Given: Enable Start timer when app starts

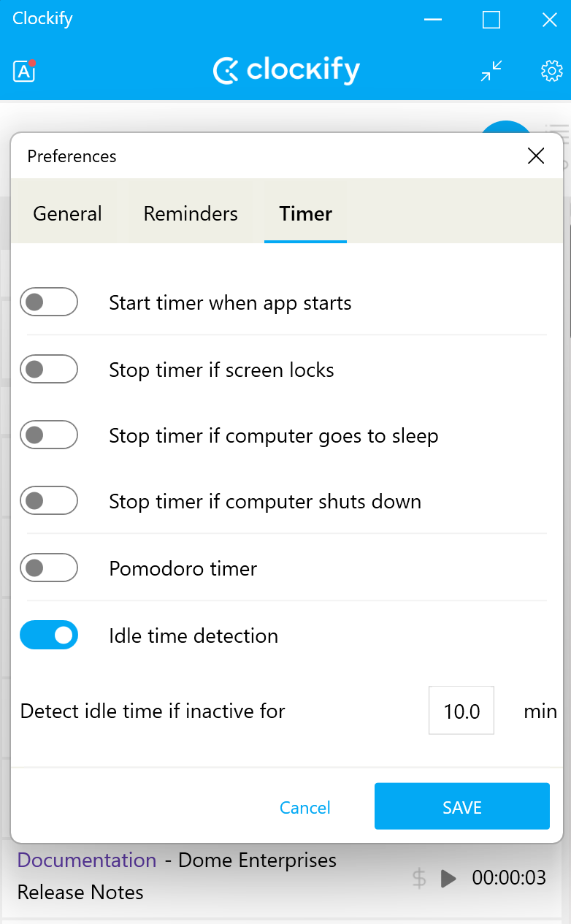Looking at the screenshot, I should pyautogui.click(x=48, y=302).
